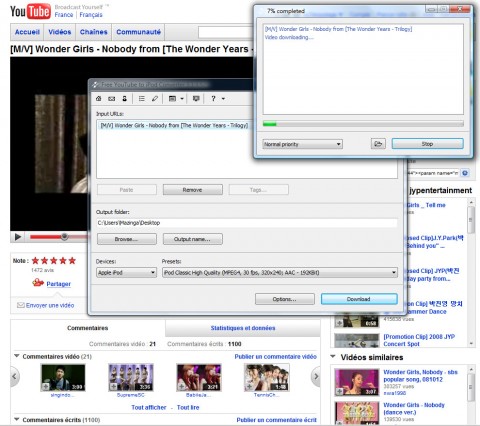Switch to Statistiques et données tab

click(x=243, y=328)
